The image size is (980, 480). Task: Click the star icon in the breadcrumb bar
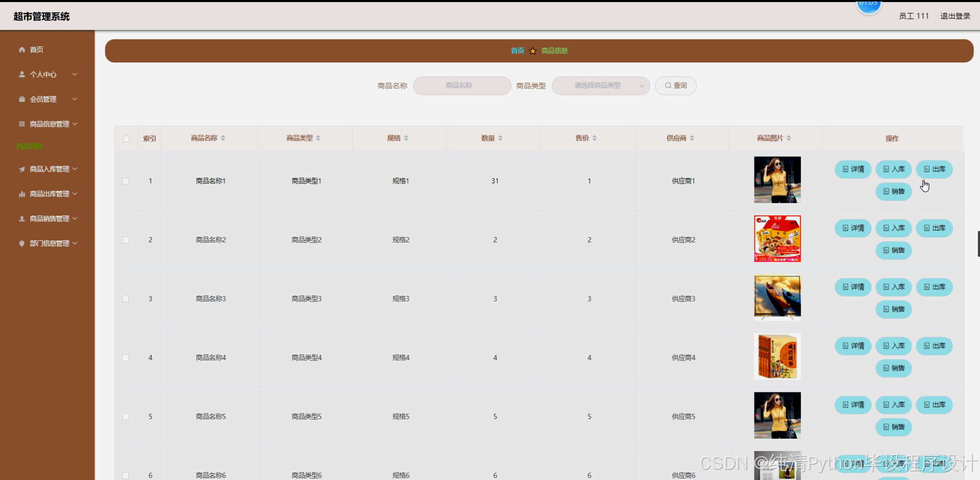533,51
